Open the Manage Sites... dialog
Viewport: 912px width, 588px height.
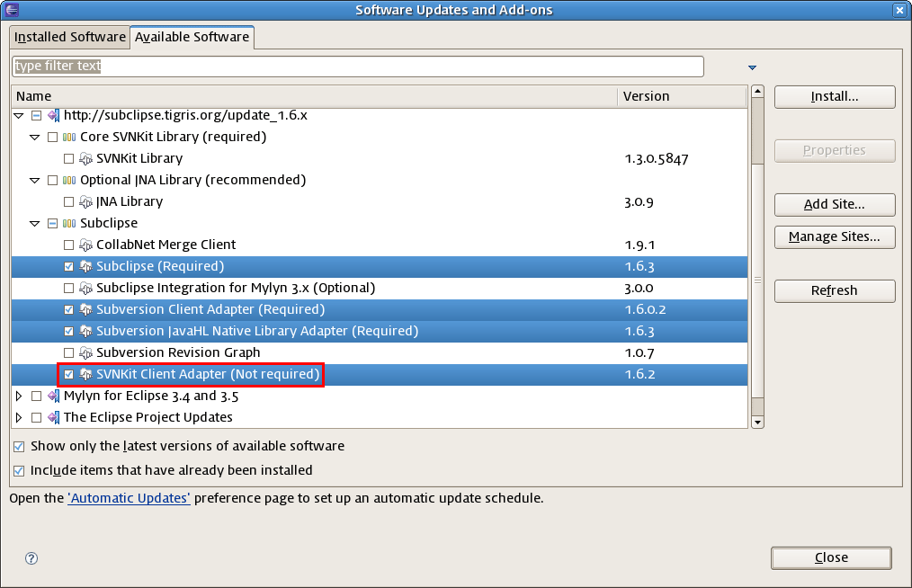click(x=835, y=237)
